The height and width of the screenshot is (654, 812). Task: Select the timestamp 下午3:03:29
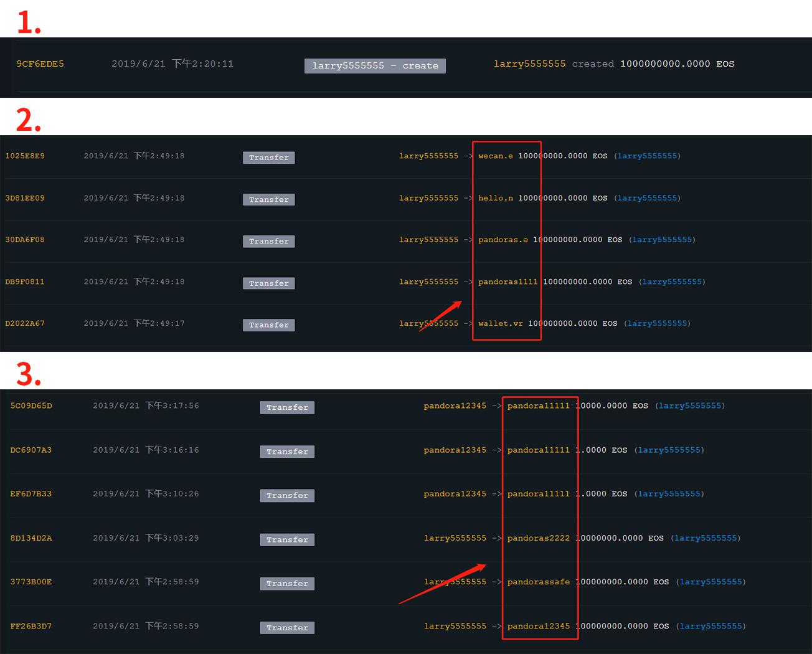click(x=172, y=538)
